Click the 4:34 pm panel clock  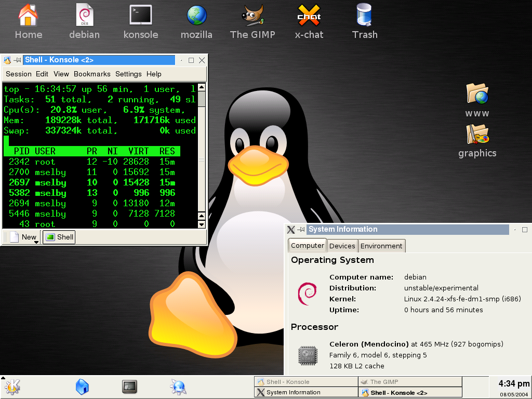click(x=514, y=384)
